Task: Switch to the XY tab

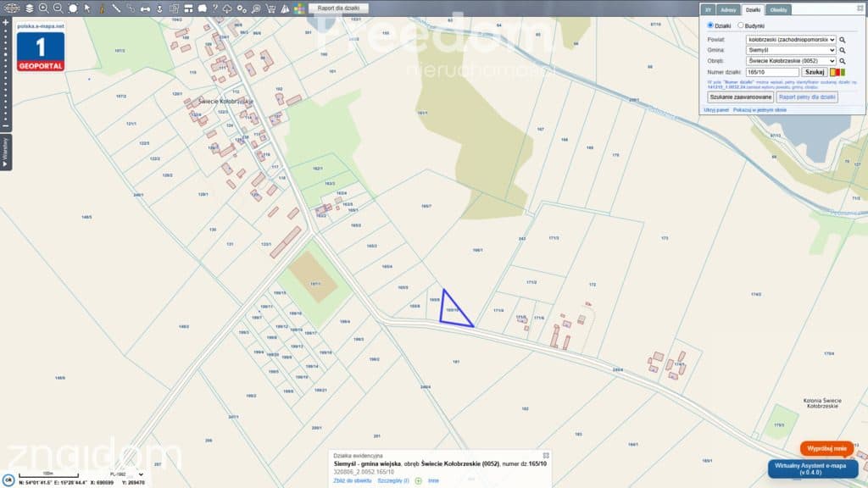Action: pos(708,10)
